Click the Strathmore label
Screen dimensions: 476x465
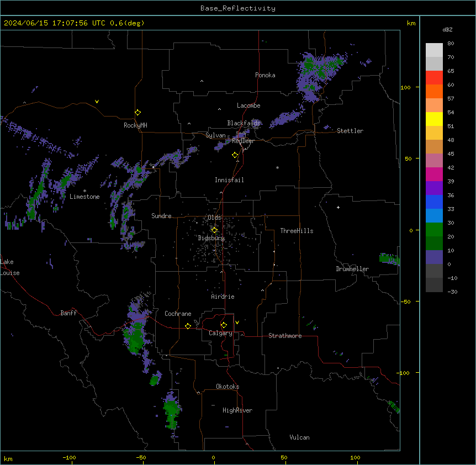[285, 336]
